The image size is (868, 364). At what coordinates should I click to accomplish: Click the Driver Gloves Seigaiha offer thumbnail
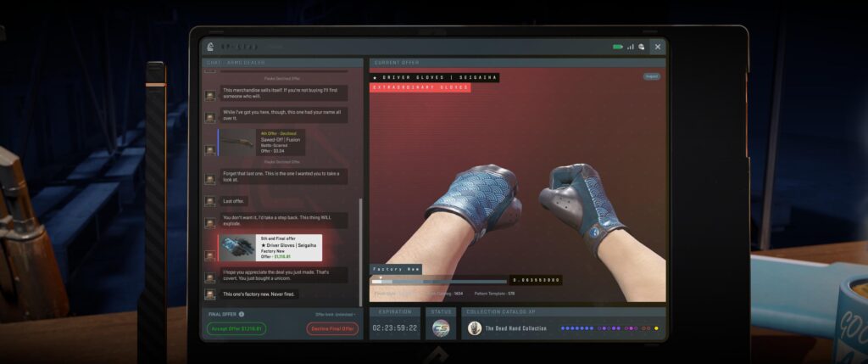237,248
